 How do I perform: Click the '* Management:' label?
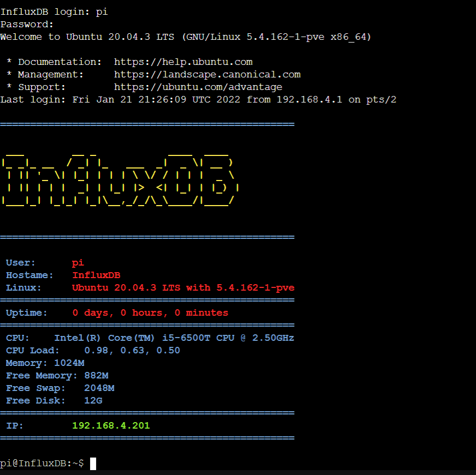tap(45, 74)
